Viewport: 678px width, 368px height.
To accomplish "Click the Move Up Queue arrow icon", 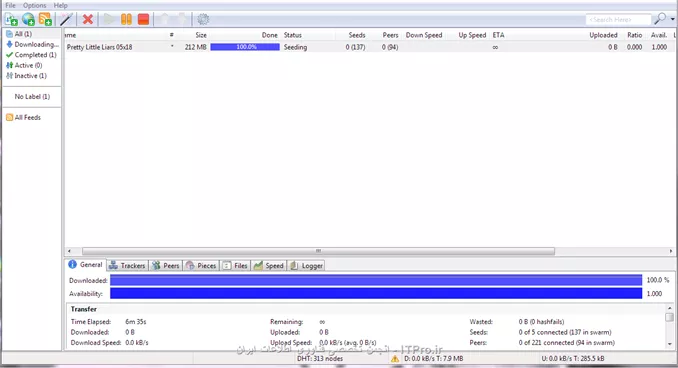I will click(x=164, y=19).
